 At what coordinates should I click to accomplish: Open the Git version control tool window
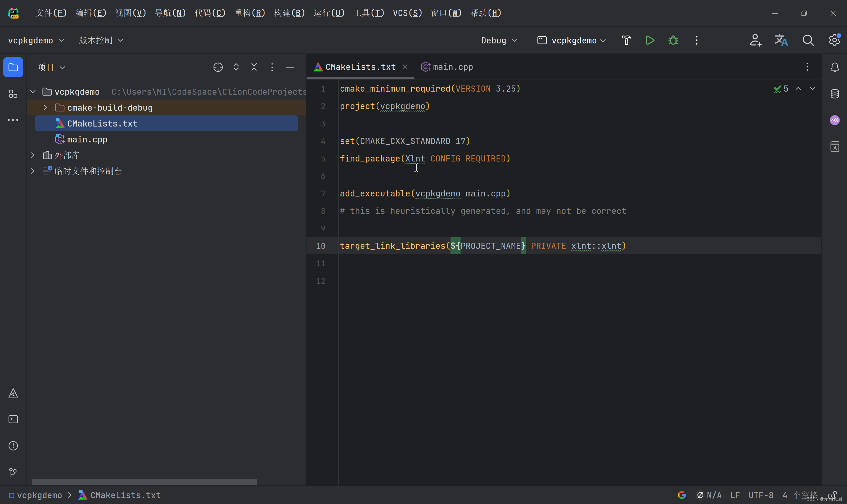tap(13, 472)
